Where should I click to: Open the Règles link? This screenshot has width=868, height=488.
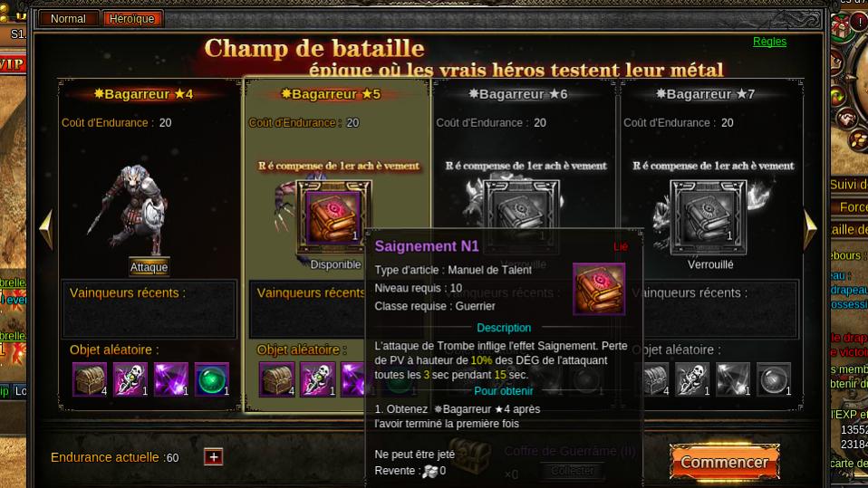(769, 42)
